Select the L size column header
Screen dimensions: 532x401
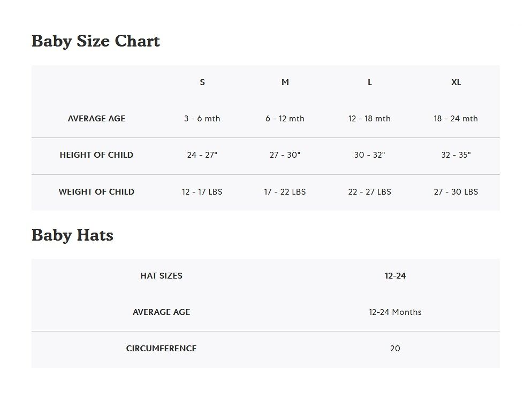(x=370, y=82)
